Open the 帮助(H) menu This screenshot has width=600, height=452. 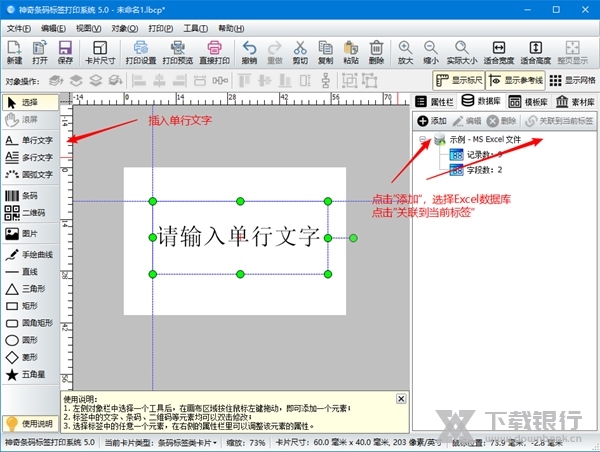pyautogui.click(x=231, y=29)
